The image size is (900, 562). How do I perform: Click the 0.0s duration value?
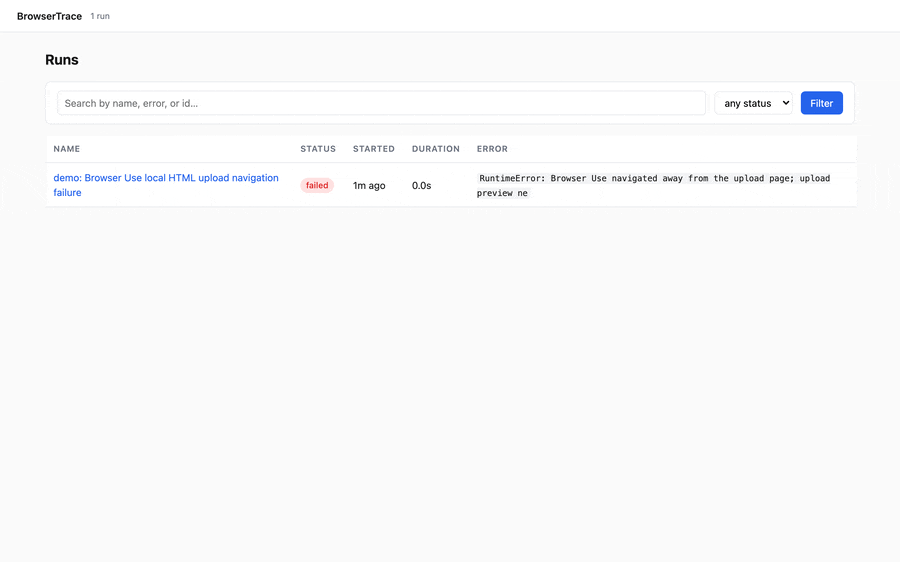421,185
